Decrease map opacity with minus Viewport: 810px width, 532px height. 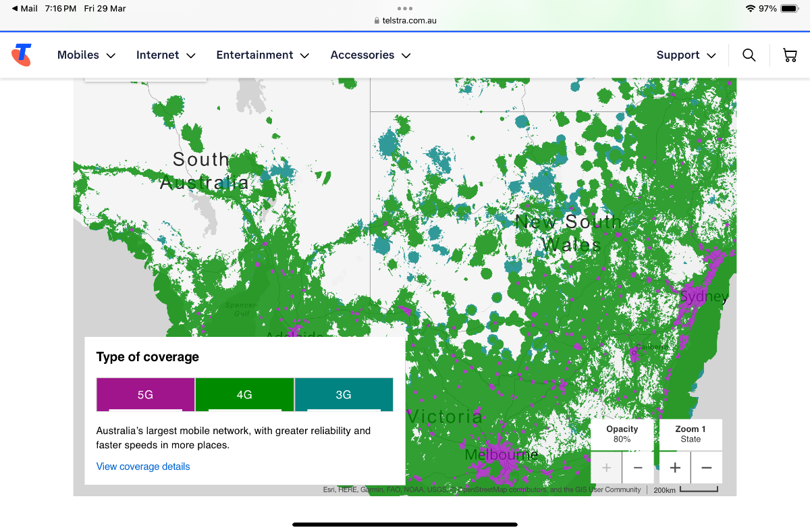click(x=638, y=467)
